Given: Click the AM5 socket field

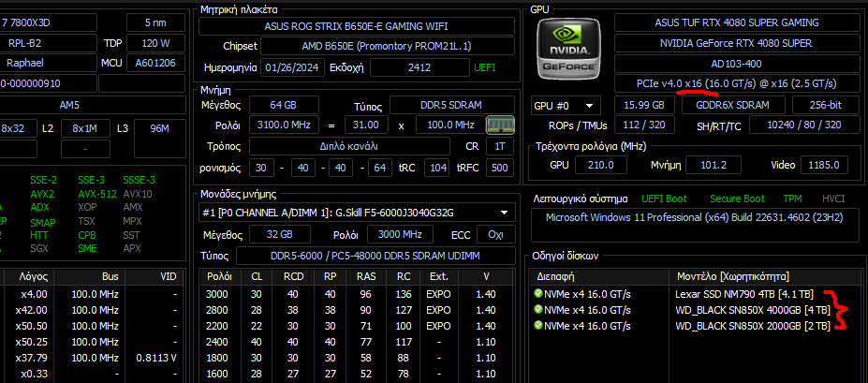Looking at the screenshot, I should (92, 105).
